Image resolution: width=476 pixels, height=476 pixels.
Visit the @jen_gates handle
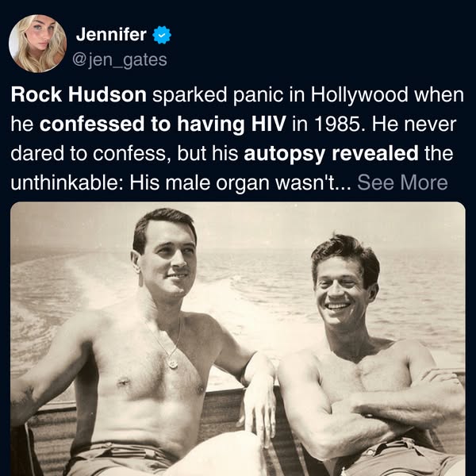pyautogui.click(x=120, y=59)
